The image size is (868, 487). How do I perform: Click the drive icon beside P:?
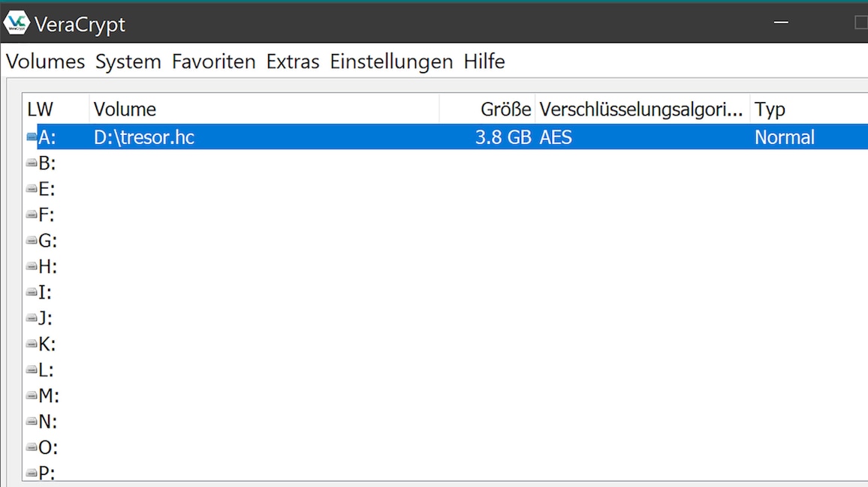pyautogui.click(x=32, y=473)
